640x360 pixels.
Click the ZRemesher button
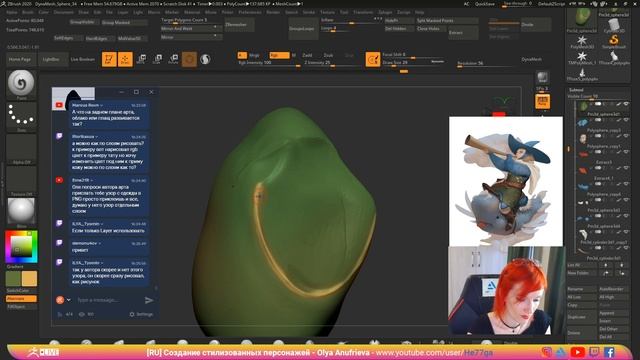239,25
